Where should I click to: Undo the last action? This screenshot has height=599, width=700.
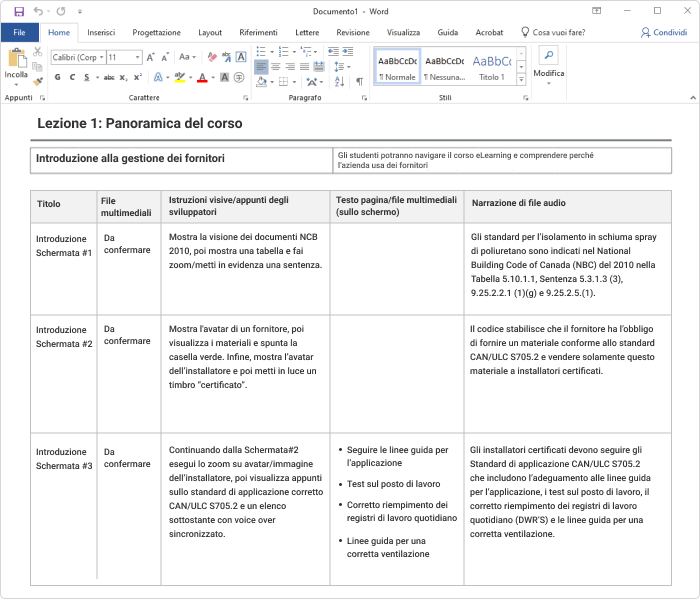38,11
